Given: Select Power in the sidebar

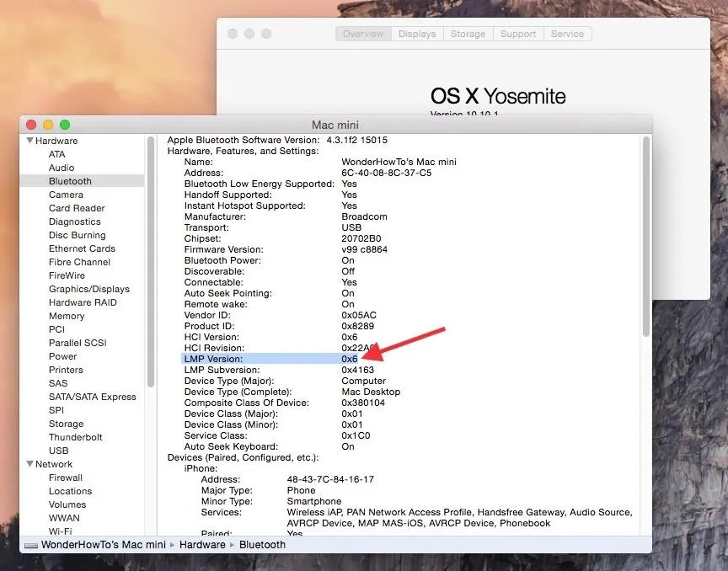Looking at the screenshot, I should point(62,356).
